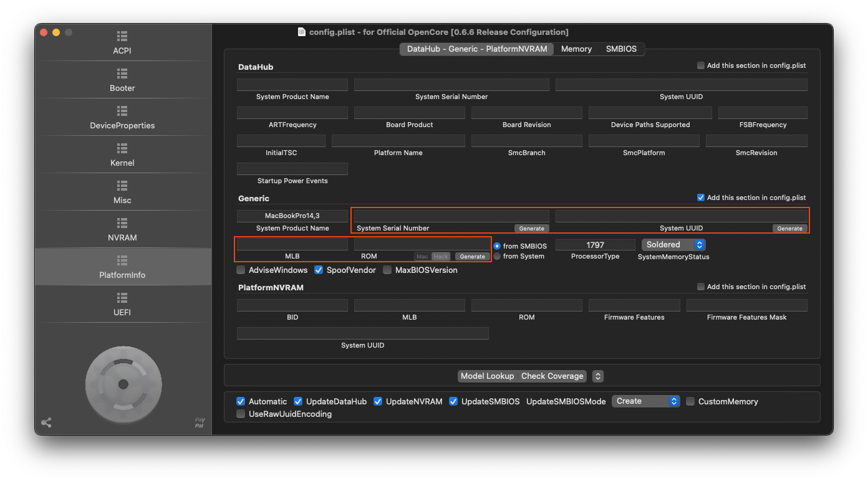
Task: Select the 'from System' radio button
Action: click(x=497, y=256)
